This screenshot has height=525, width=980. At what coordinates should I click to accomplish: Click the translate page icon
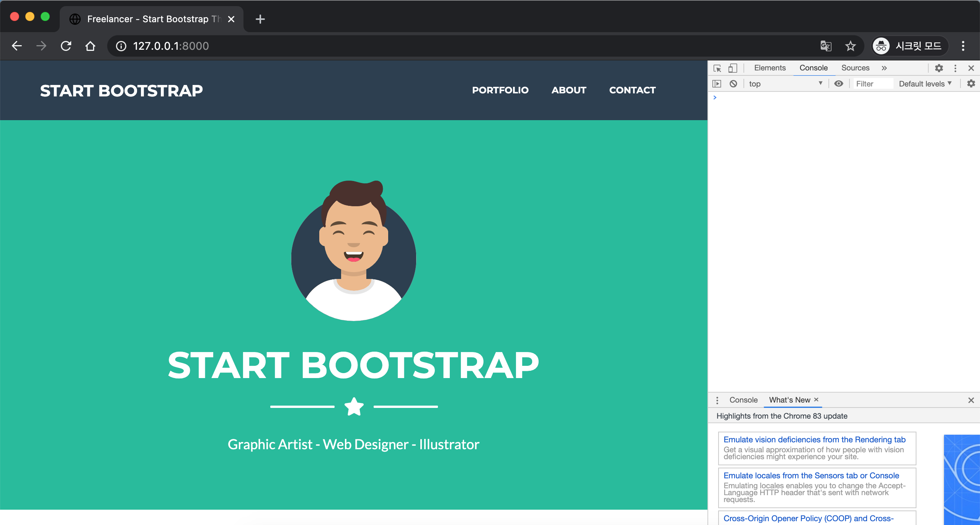pos(826,46)
